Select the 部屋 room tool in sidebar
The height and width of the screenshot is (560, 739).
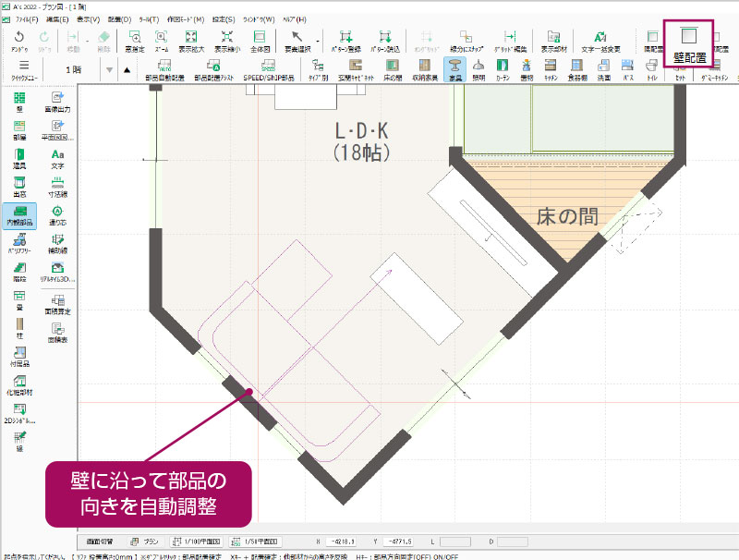pos(19,130)
